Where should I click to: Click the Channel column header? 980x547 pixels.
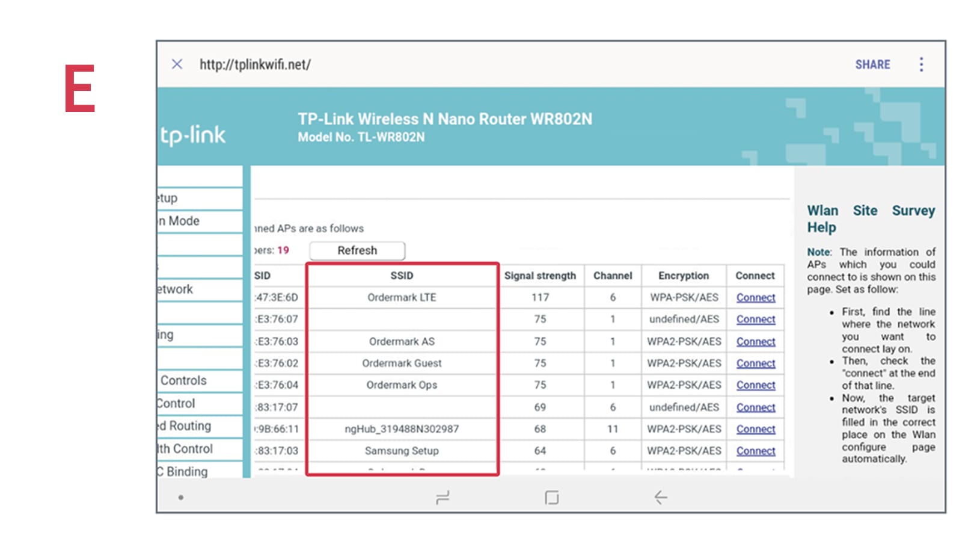pyautogui.click(x=613, y=276)
